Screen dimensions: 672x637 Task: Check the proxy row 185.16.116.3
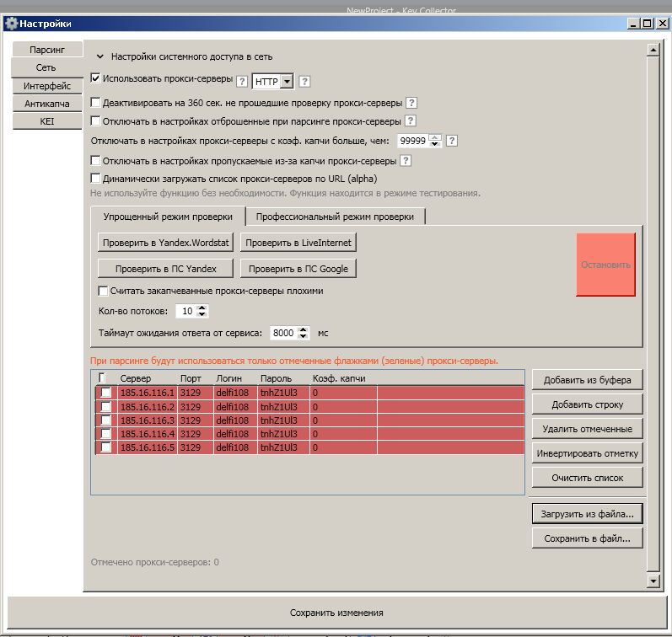point(105,420)
